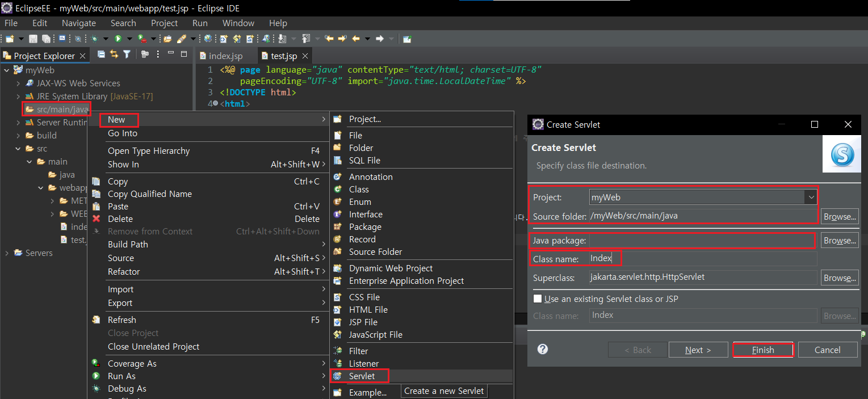This screenshot has height=399, width=868.
Task: Open Project Explorer View Menu dots
Action: [158, 54]
